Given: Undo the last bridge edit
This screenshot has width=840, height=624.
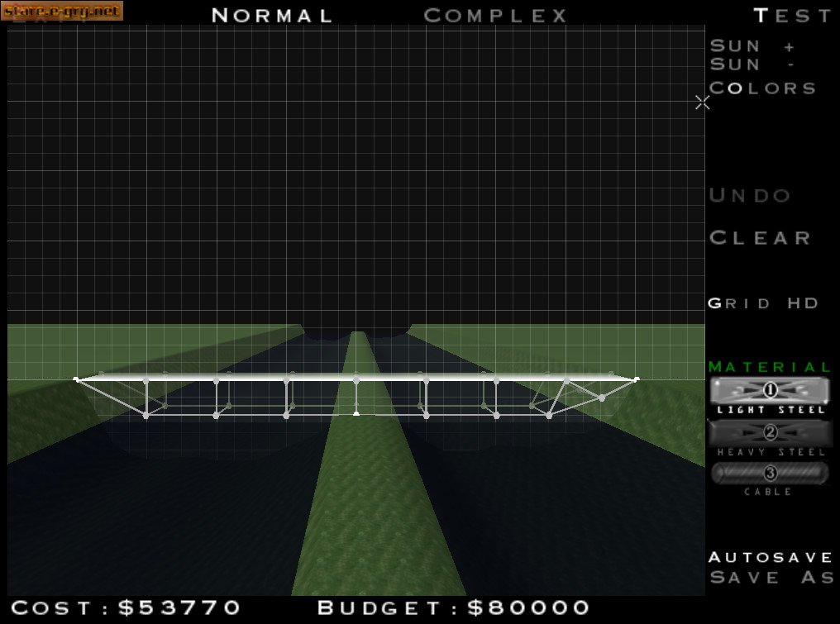Looking at the screenshot, I should (x=750, y=196).
